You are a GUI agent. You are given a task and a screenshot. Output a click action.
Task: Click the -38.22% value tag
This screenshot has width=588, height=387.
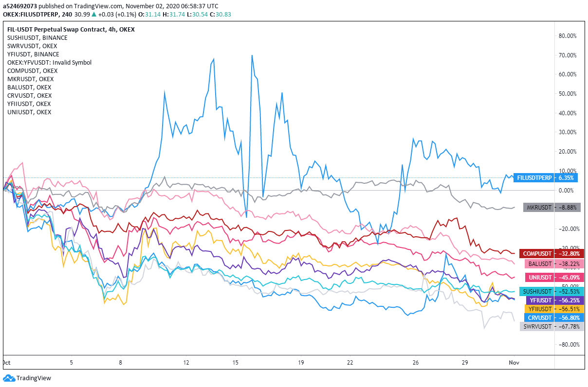569,264
